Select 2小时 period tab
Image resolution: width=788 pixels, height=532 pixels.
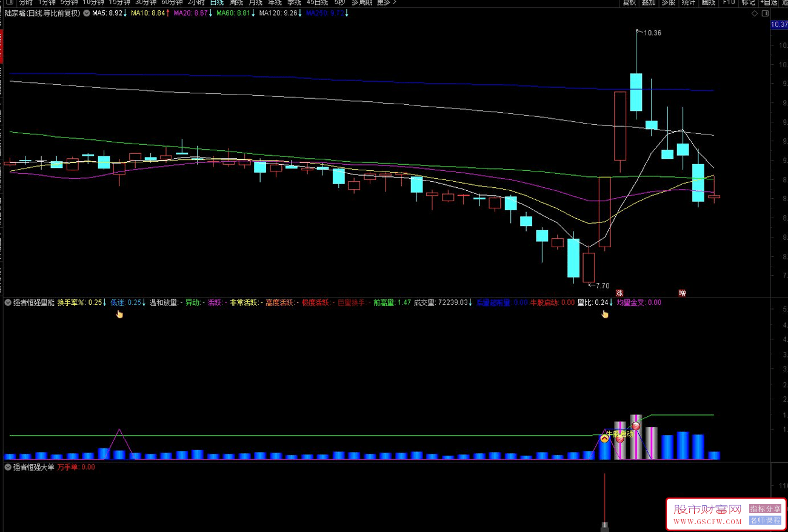pos(196,2)
